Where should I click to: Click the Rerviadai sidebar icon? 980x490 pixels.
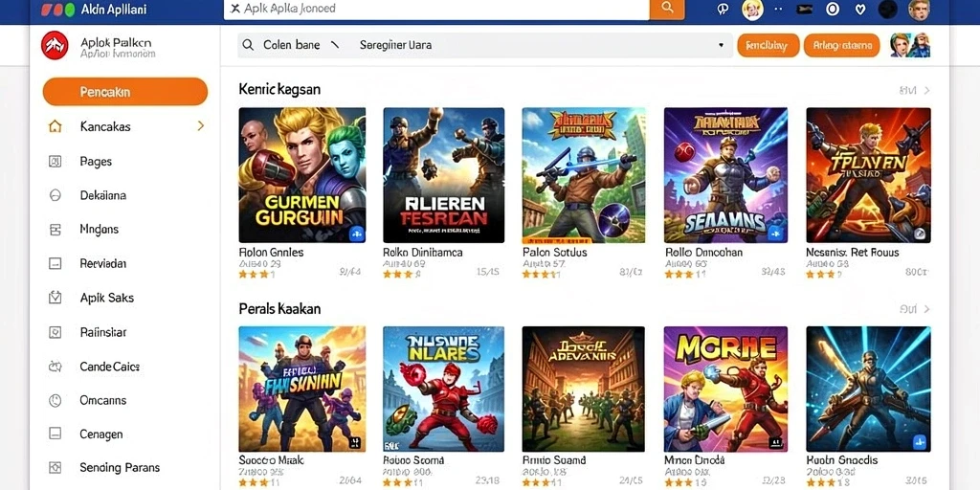pos(55,263)
